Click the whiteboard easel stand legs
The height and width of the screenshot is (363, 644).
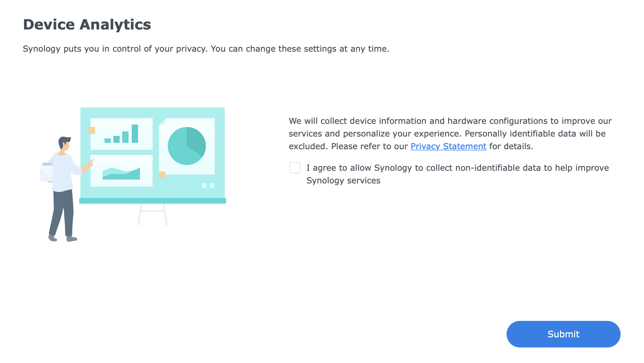[153, 214]
